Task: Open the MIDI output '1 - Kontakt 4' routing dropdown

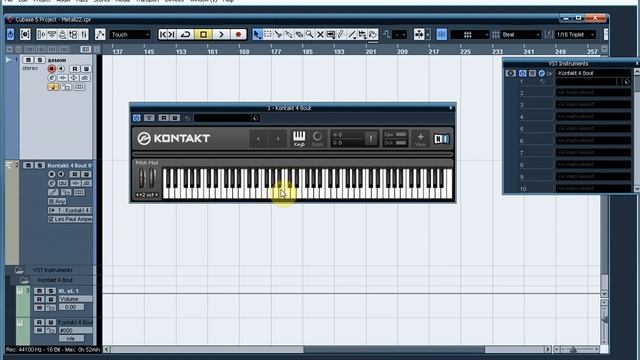Action: pyautogui.click(x=70, y=210)
